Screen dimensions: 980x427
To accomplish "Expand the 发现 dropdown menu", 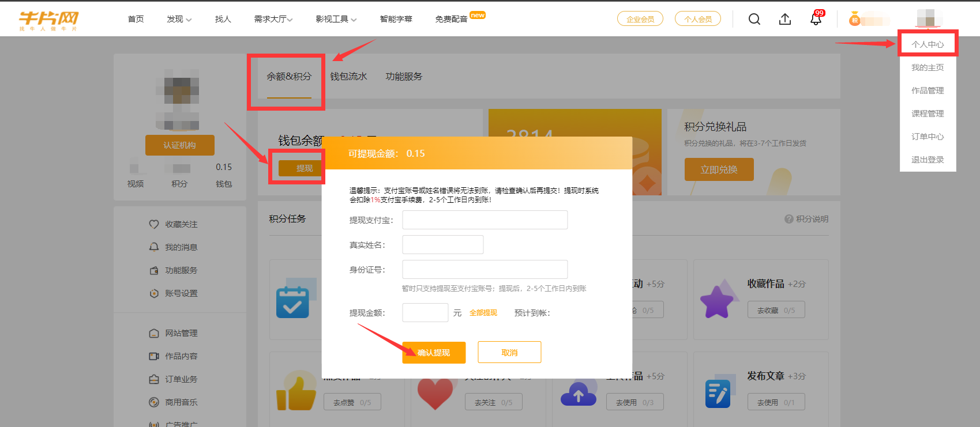I will point(179,19).
